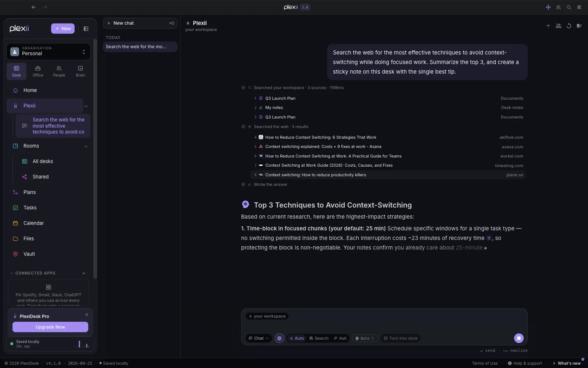This screenshot has width=588, height=368.
Task: Collapse the Rooms section chevron
Action: (86, 146)
